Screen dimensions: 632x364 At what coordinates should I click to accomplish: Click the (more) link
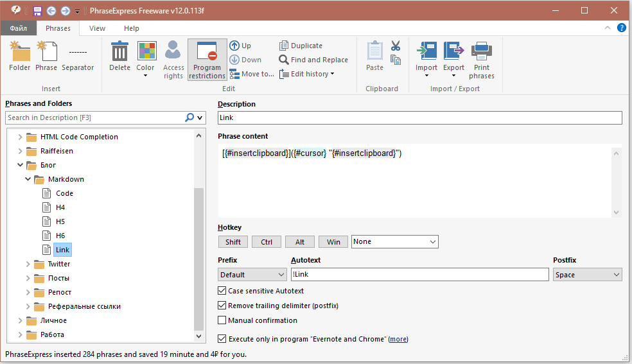(398, 339)
